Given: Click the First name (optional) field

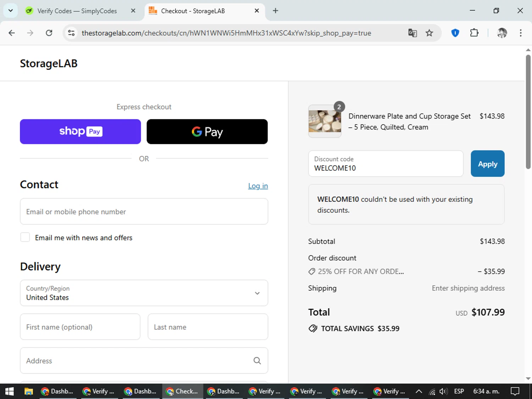Looking at the screenshot, I should [x=80, y=327].
